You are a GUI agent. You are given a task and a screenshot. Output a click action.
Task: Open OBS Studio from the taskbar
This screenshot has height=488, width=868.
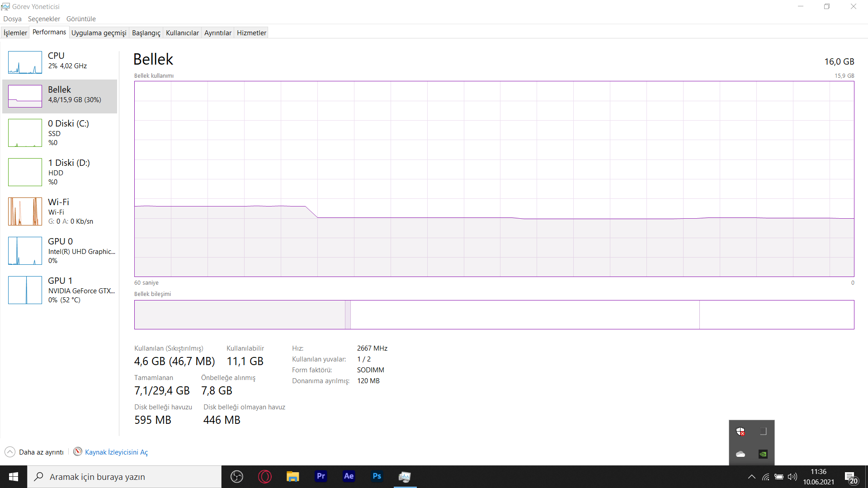(x=237, y=477)
